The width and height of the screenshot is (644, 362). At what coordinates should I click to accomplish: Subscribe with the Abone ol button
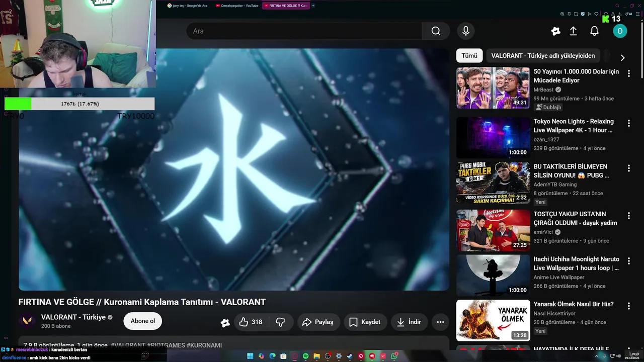[142, 321]
